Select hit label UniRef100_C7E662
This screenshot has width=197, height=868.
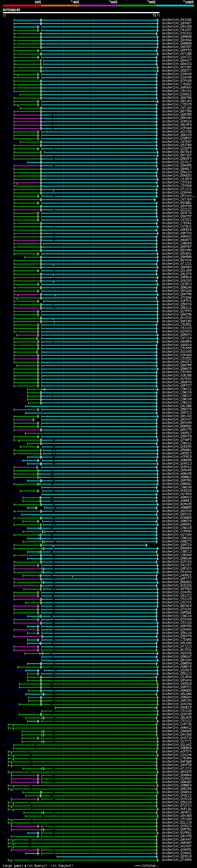[x=177, y=84]
